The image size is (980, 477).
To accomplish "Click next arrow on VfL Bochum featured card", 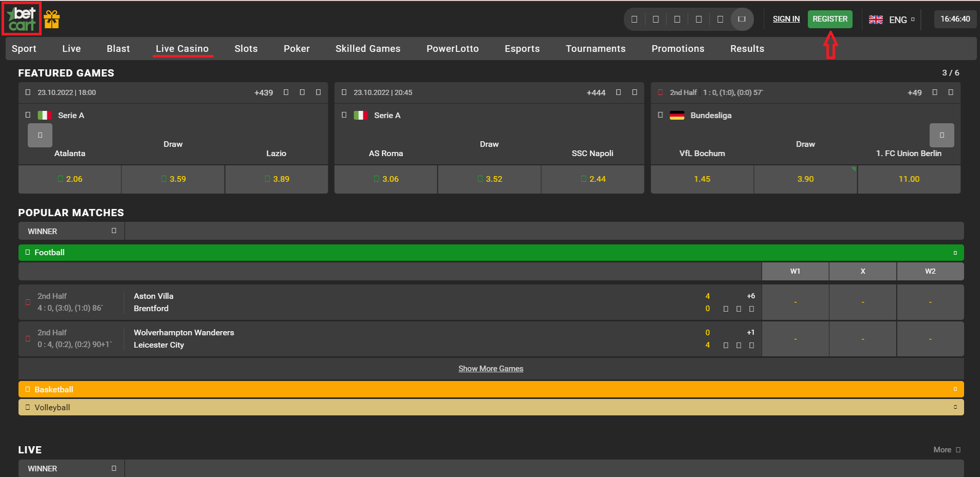I will point(941,135).
